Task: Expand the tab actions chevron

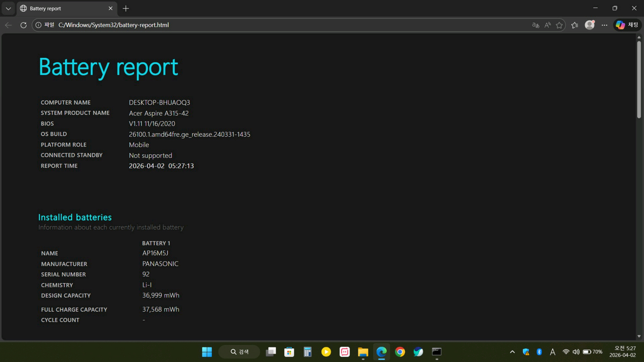Action: [8, 8]
